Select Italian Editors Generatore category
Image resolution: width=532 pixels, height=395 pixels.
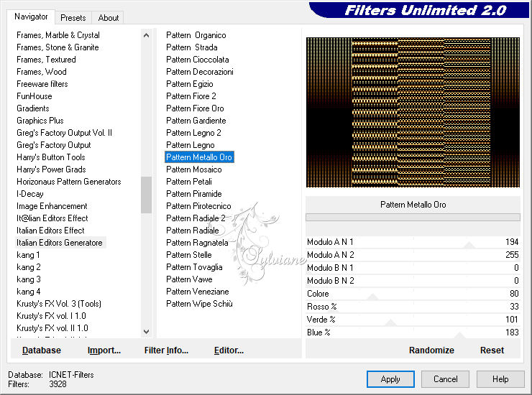60,243
